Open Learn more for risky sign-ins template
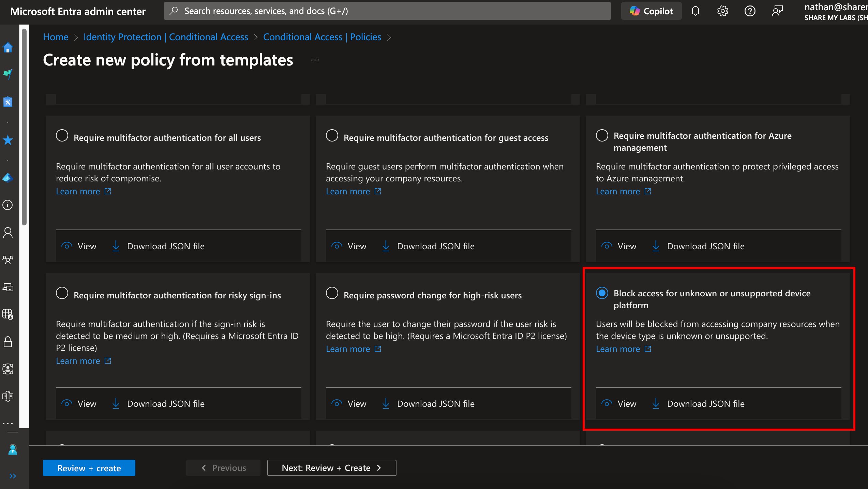The height and width of the screenshot is (489, 868). click(x=84, y=361)
